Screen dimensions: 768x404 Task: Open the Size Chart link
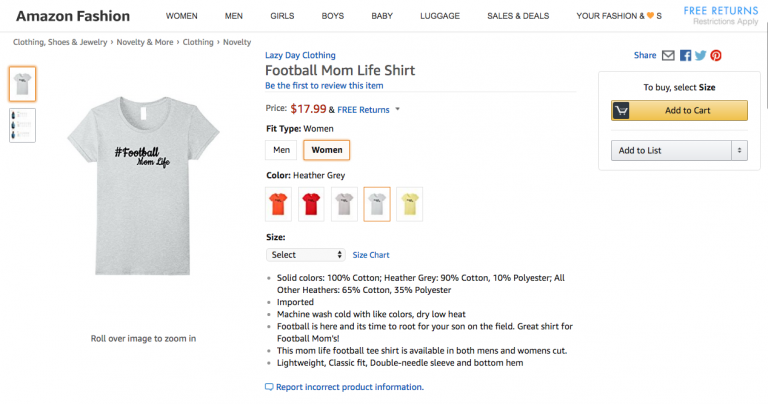tap(371, 255)
